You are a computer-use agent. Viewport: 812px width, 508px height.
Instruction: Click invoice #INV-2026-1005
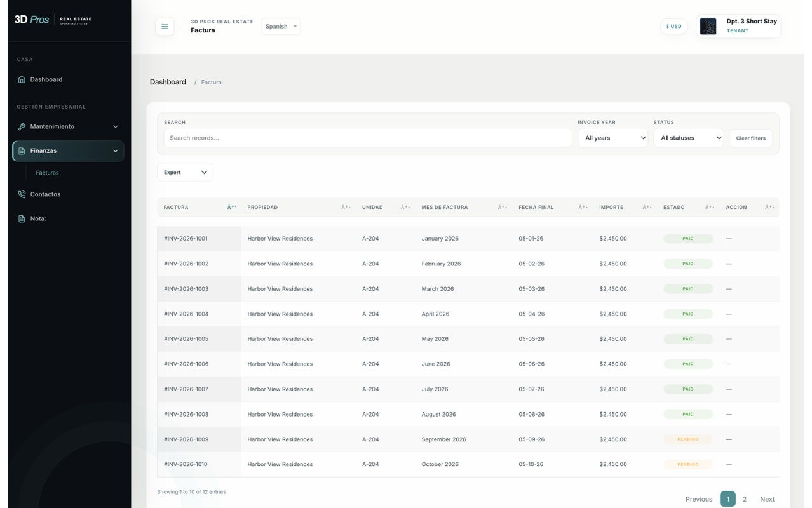[x=186, y=339]
